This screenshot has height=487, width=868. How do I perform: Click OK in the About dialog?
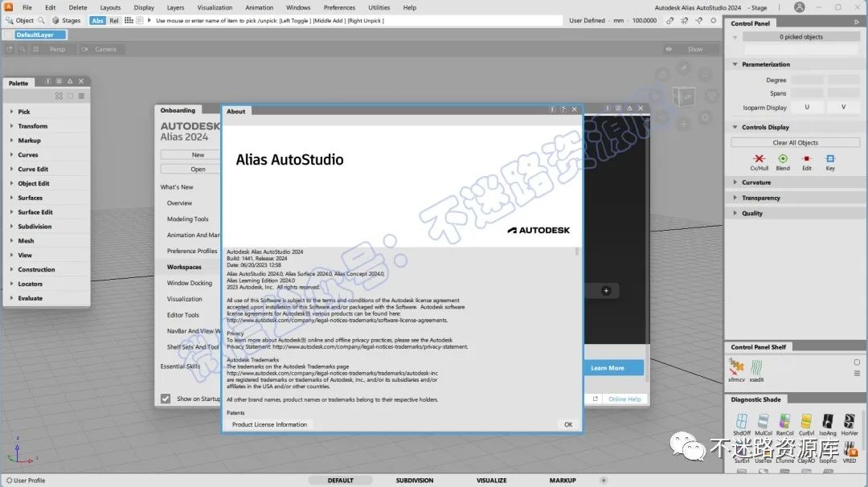pos(568,424)
